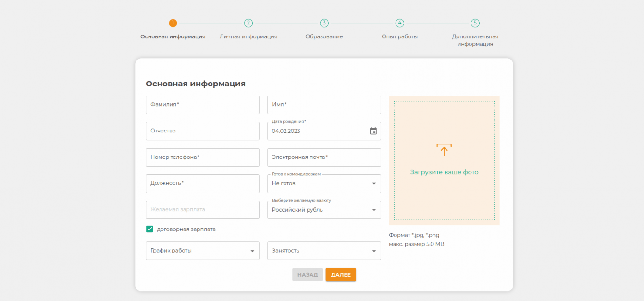This screenshot has height=301, width=644.
Task: Open the calendar picker for birth date
Action: (x=373, y=131)
